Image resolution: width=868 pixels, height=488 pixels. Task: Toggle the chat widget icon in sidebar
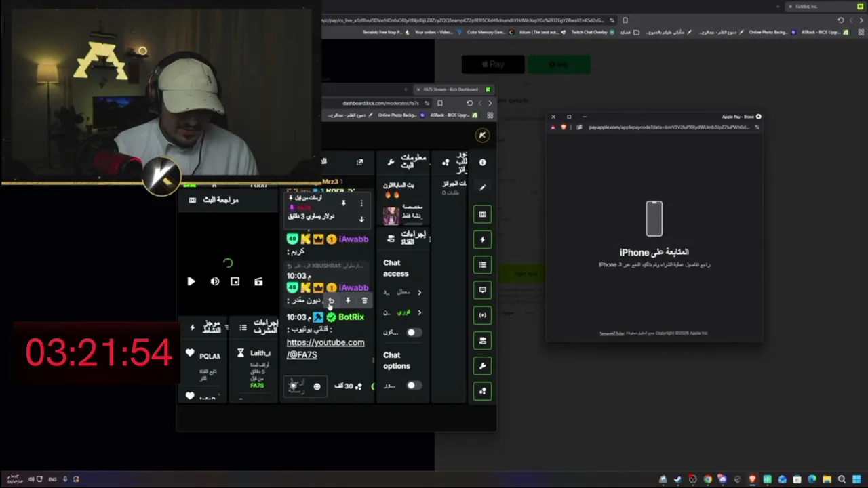[x=482, y=290]
